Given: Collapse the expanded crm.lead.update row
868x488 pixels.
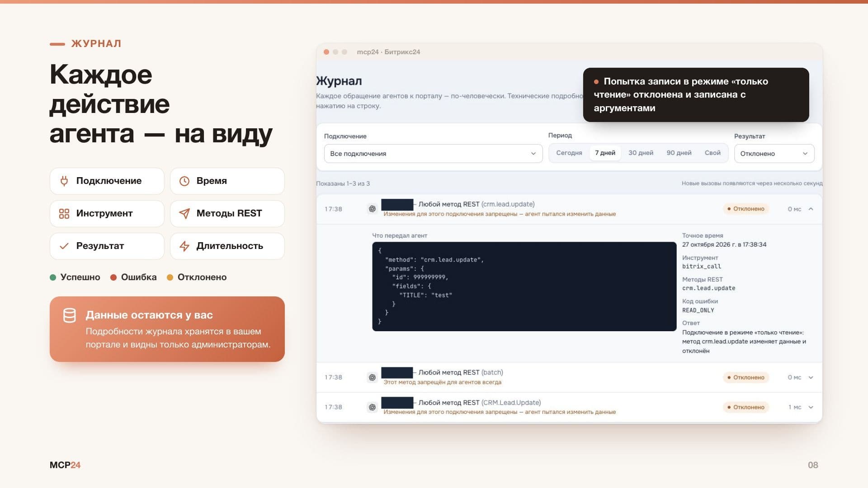Looking at the screenshot, I should click(x=811, y=209).
